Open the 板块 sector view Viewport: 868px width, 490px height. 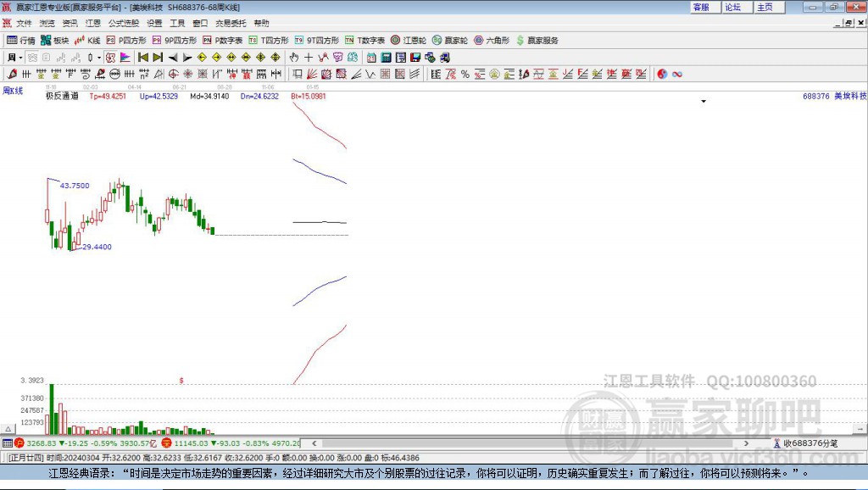[54, 40]
